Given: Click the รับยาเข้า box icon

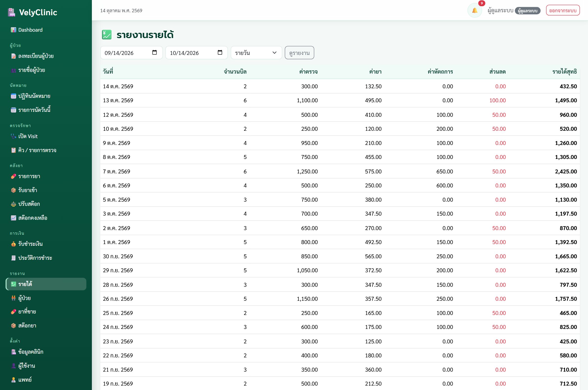Looking at the screenshot, I should tap(13, 190).
